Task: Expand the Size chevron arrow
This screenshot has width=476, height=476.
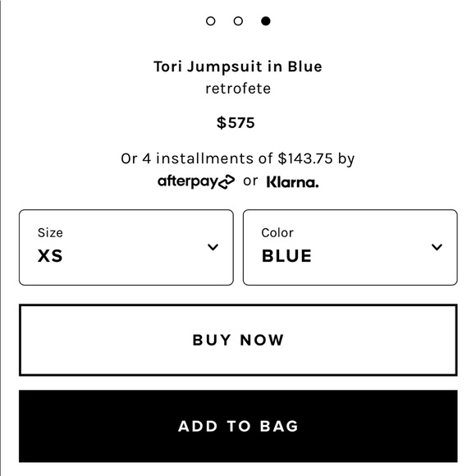Action: [x=213, y=247]
